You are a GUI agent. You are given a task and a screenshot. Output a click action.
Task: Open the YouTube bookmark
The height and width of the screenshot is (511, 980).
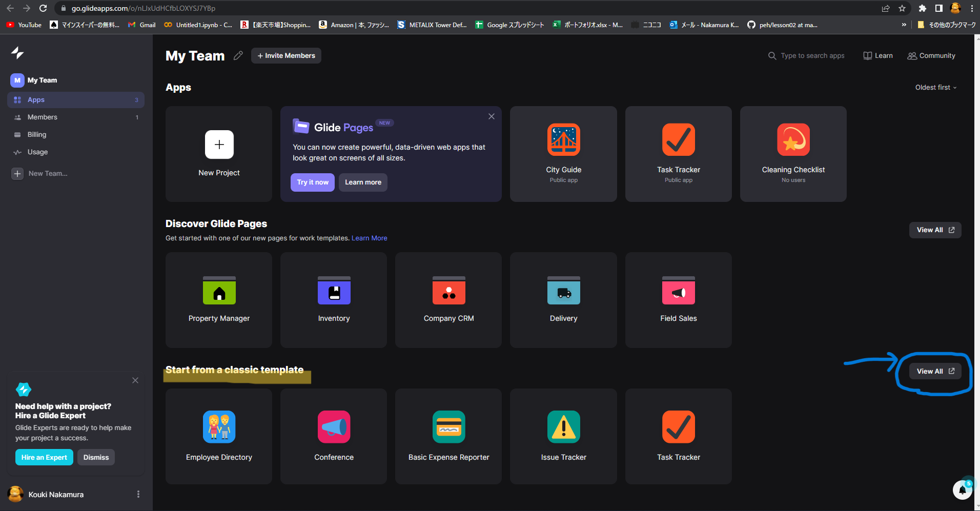coord(24,25)
